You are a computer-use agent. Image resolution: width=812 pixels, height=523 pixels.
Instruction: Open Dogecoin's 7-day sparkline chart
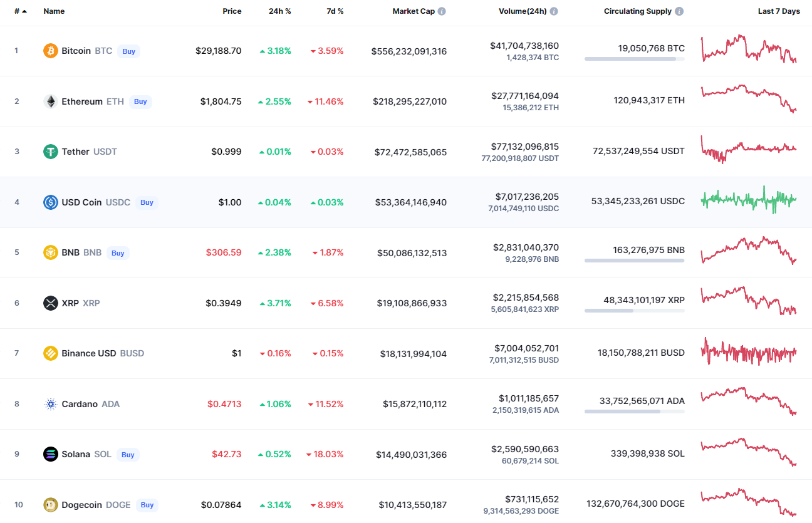749,502
